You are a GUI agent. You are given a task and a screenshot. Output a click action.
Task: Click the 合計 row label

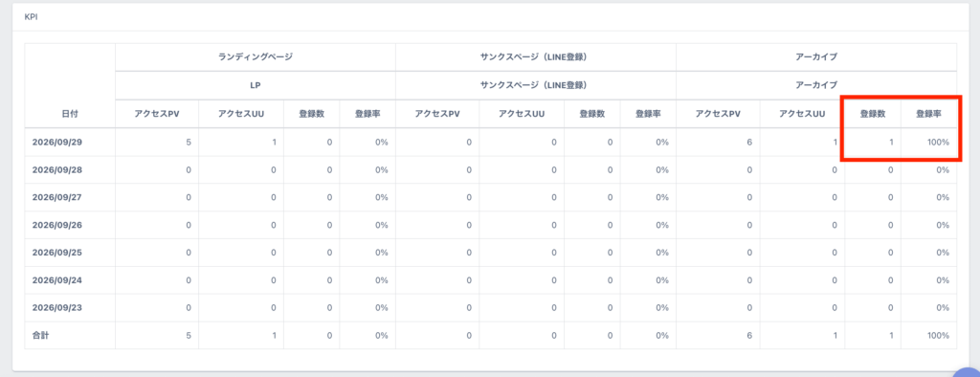coord(40,335)
